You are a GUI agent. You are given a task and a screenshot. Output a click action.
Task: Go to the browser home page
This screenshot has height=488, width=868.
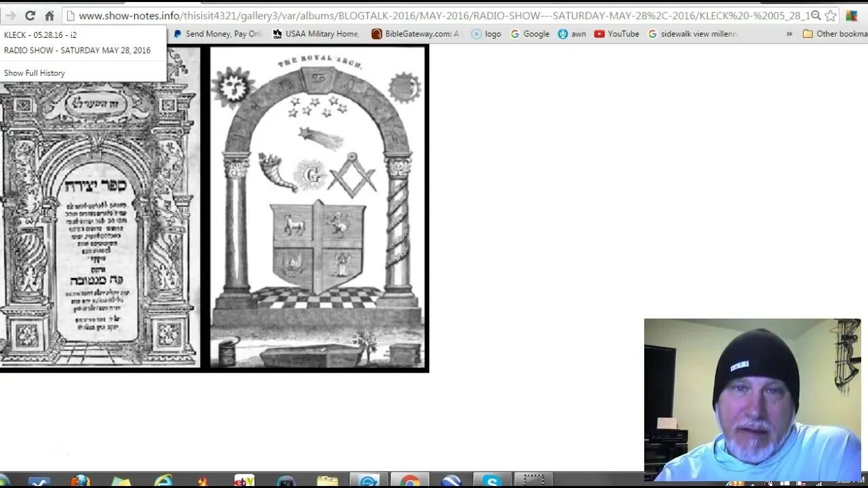pos(49,16)
